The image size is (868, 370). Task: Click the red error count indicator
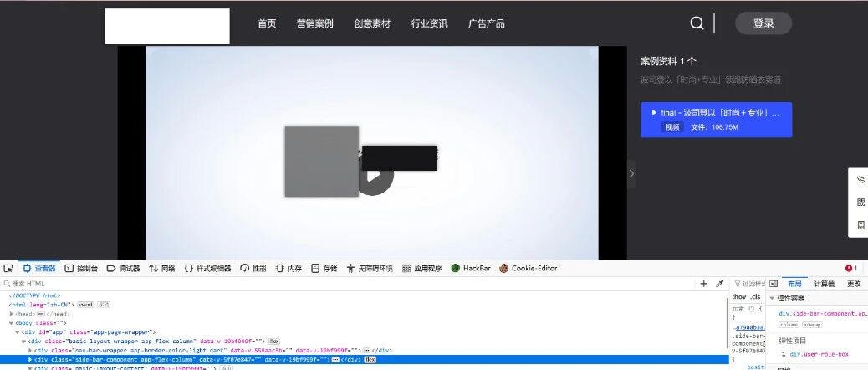(x=851, y=268)
